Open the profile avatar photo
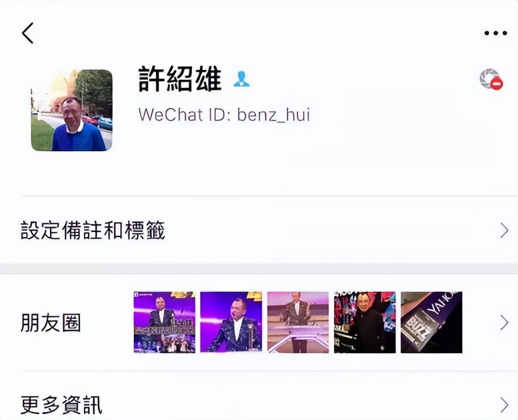The image size is (518, 420). click(x=72, y=110)
